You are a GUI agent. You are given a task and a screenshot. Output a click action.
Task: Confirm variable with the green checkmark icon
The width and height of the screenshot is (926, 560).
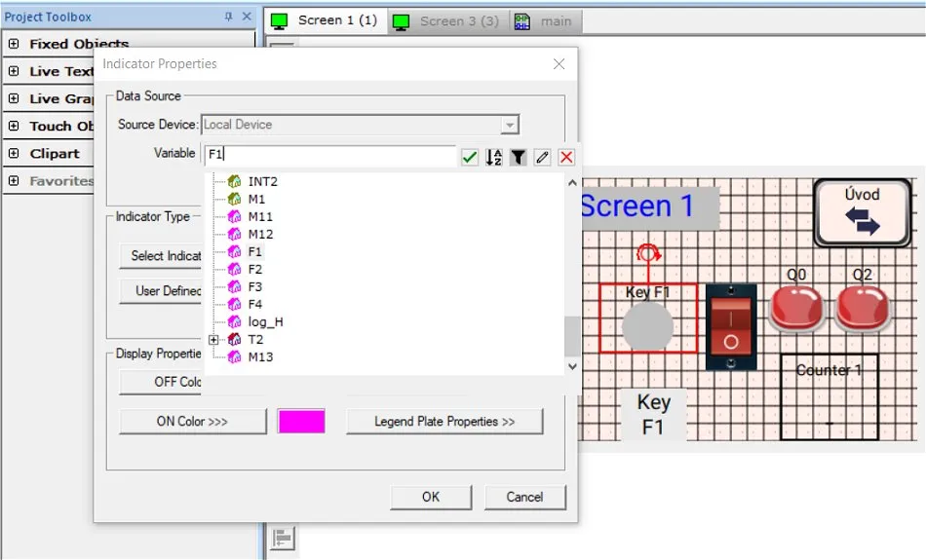pyautogui.click(x=470, y=157)
